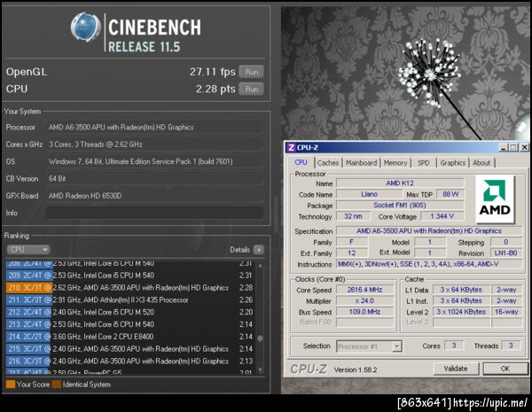The height and width of the screenshot is (412, 532).
Task: Open the Processor #1 selection dropdown
Action: pyautogui.click(x=369, y=346)
